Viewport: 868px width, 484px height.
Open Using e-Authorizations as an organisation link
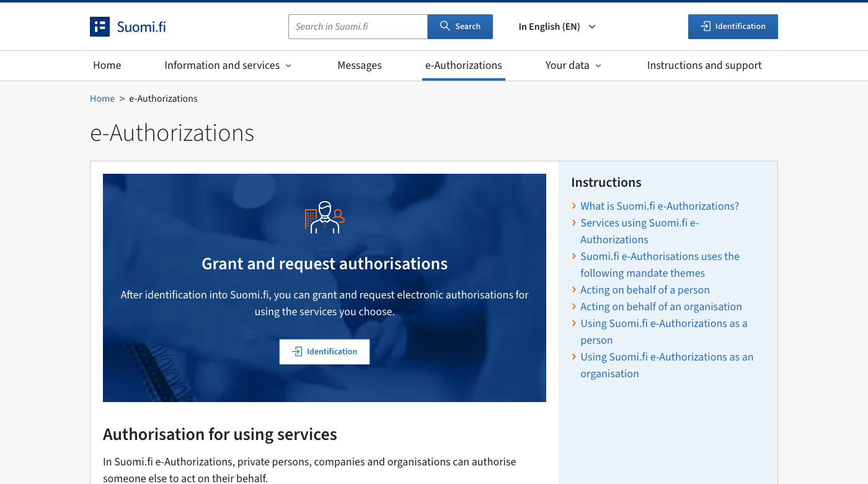[666, 365]
